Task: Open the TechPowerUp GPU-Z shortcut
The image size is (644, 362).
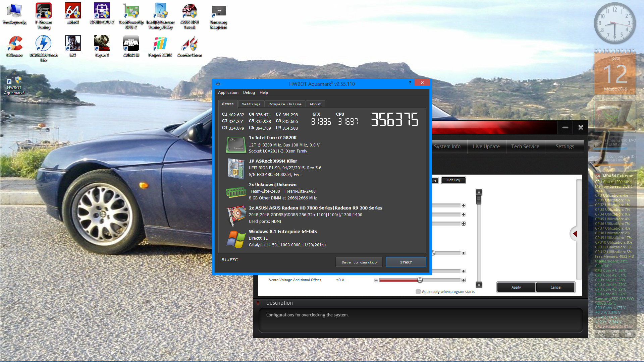Action: tap(131, 16)
